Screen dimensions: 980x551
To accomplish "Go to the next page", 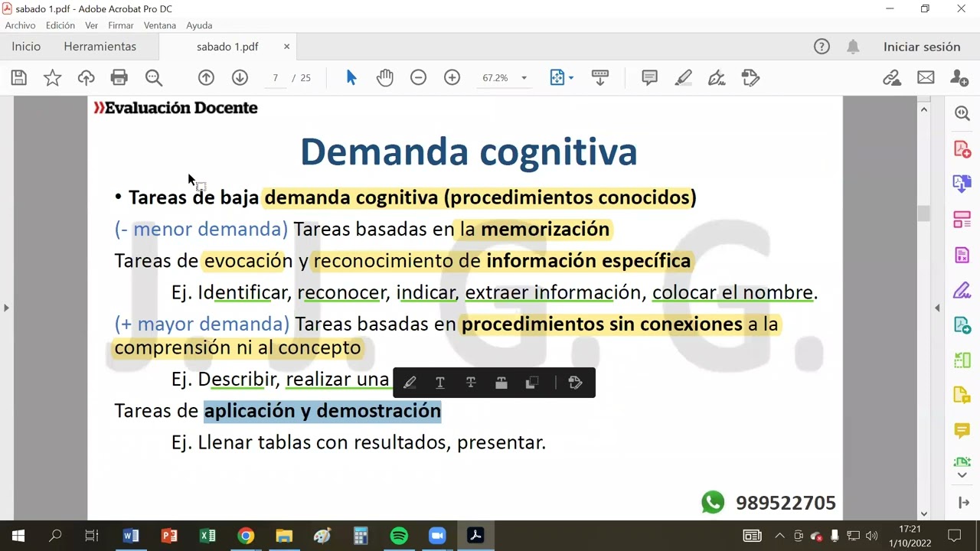I will [x=240, y=77].
